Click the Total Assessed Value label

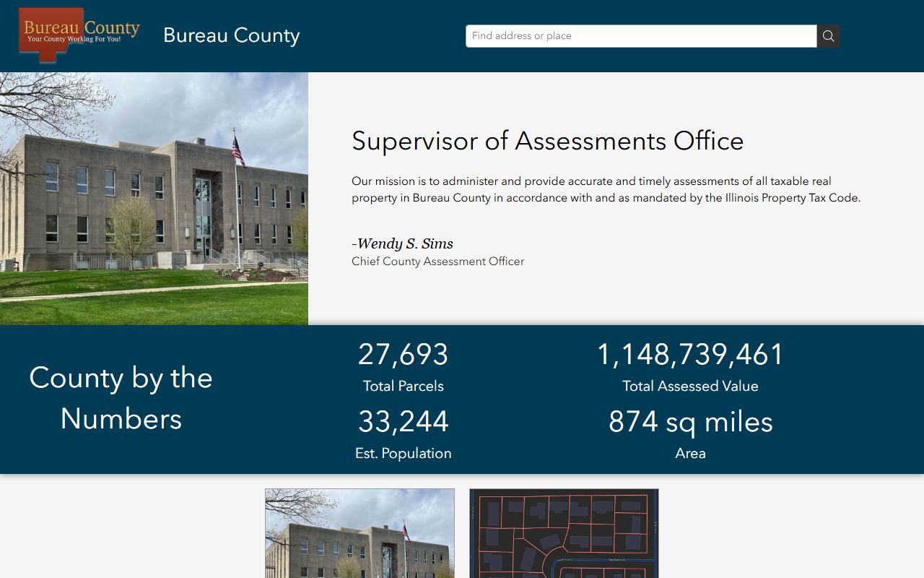click(690, 386)
